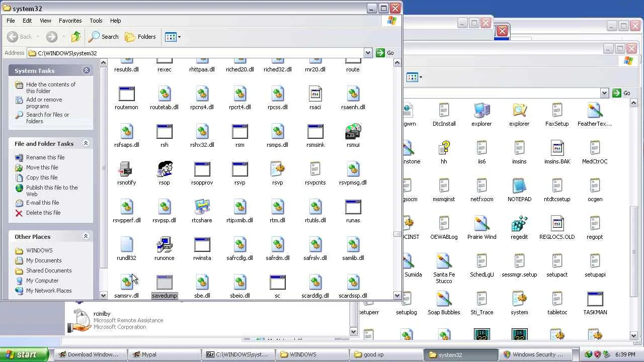Image resolution: width=644 pixels, height=362 pixels.
Task: Select the rsvpcnts file icon
Action: (315, 169)
